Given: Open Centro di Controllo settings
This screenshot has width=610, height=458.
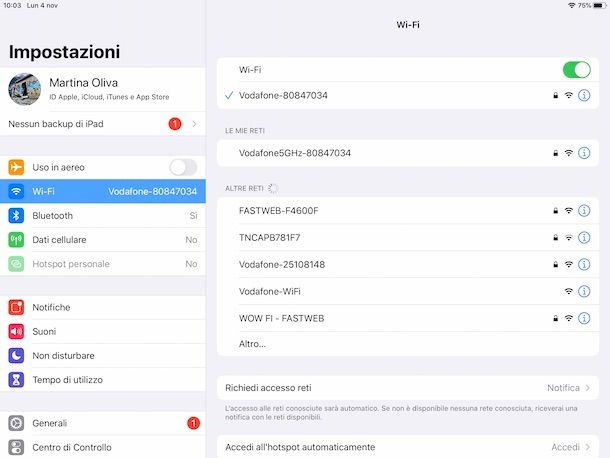Looking at the screenshot, I should 103,447.
